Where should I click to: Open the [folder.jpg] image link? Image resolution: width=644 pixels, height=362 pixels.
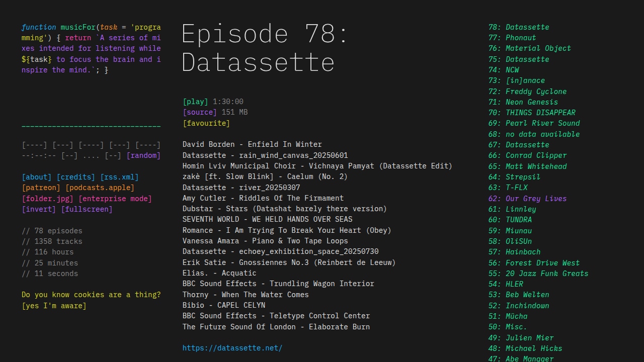pyautogui.click(x=48, y=199)
